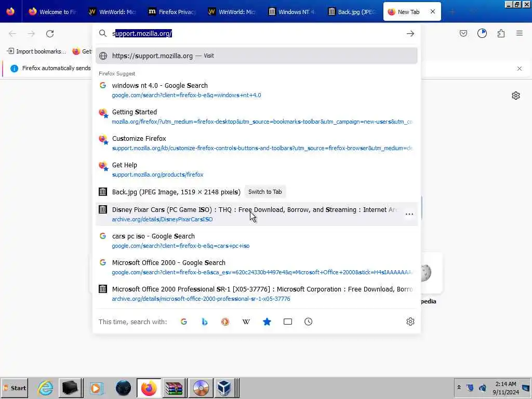Switch to the second WinWorld tab

click(231, 12)
